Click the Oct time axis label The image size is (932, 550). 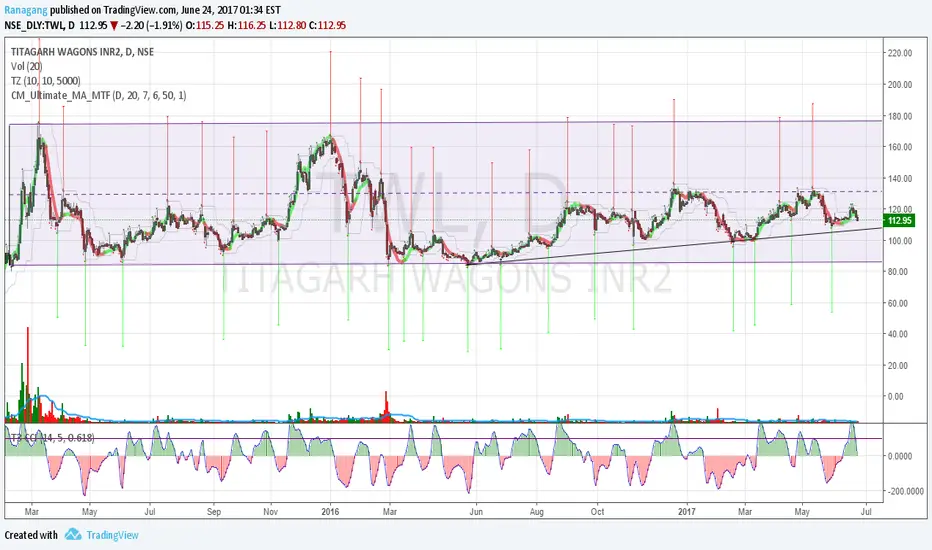point(597,511)
